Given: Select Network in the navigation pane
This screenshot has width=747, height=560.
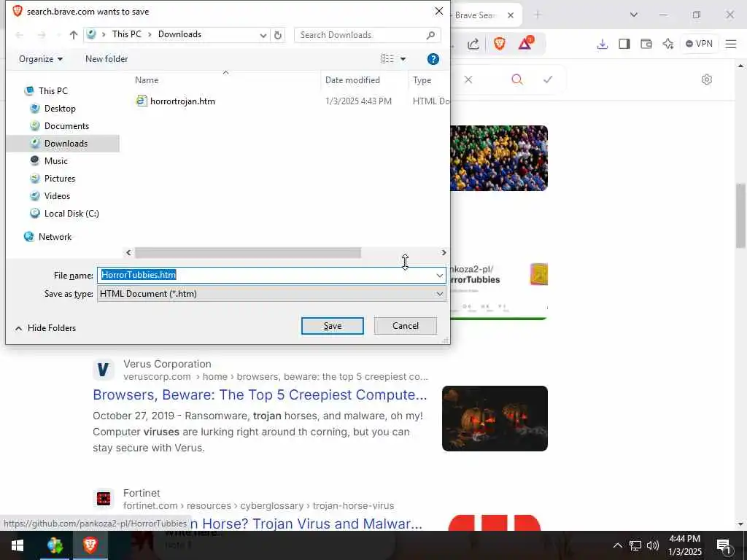Looking at the screenshot, I should 55,237.
